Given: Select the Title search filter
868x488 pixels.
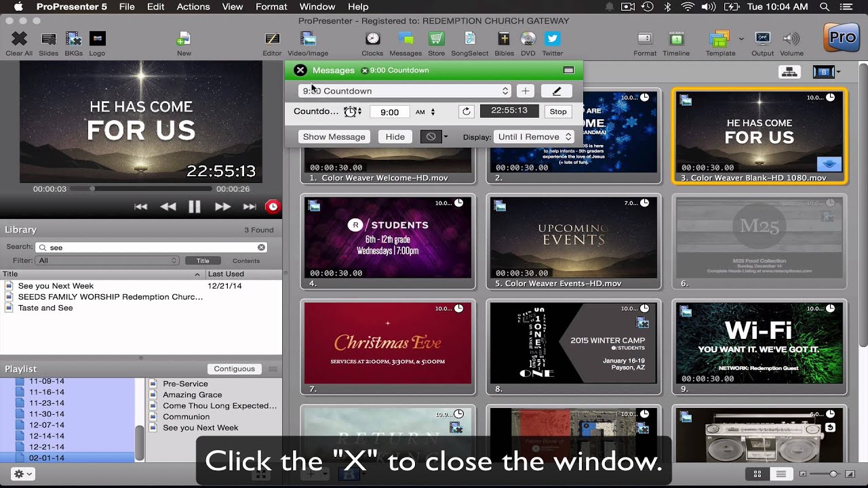Looking at the screenshot, I should 203,260.
